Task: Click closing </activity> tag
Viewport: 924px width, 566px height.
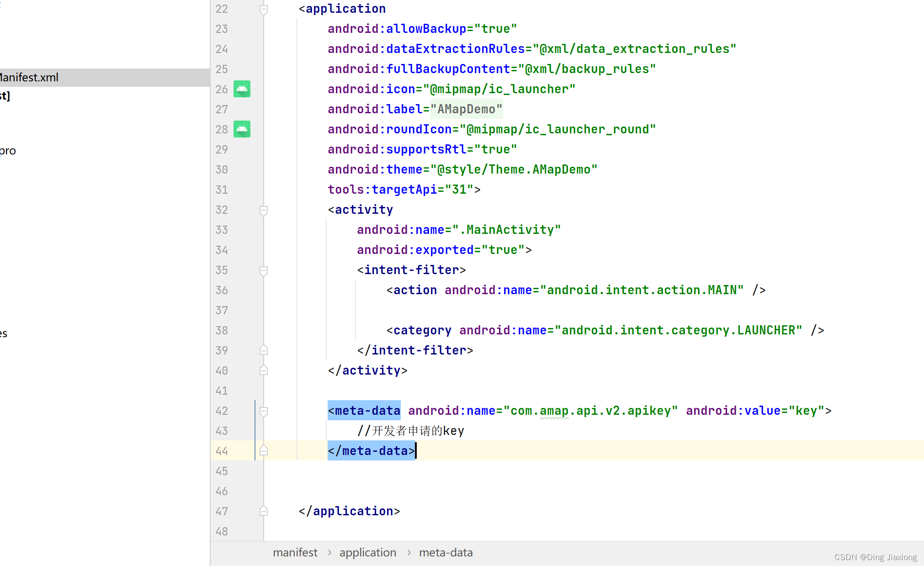Action: (x=368, y=370)
